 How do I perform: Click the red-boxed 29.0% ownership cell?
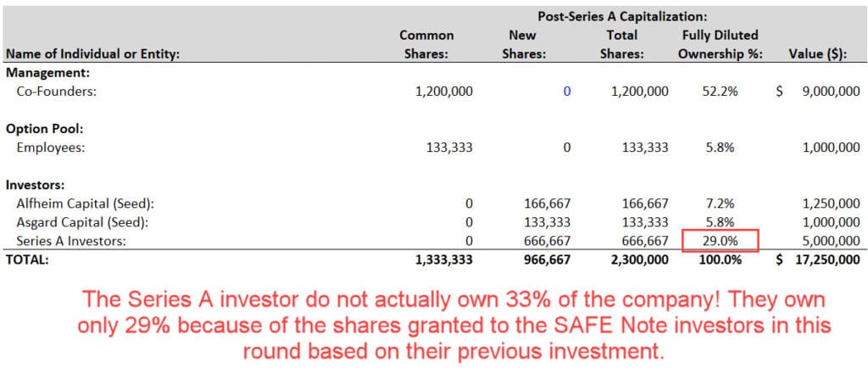(720, 241)
